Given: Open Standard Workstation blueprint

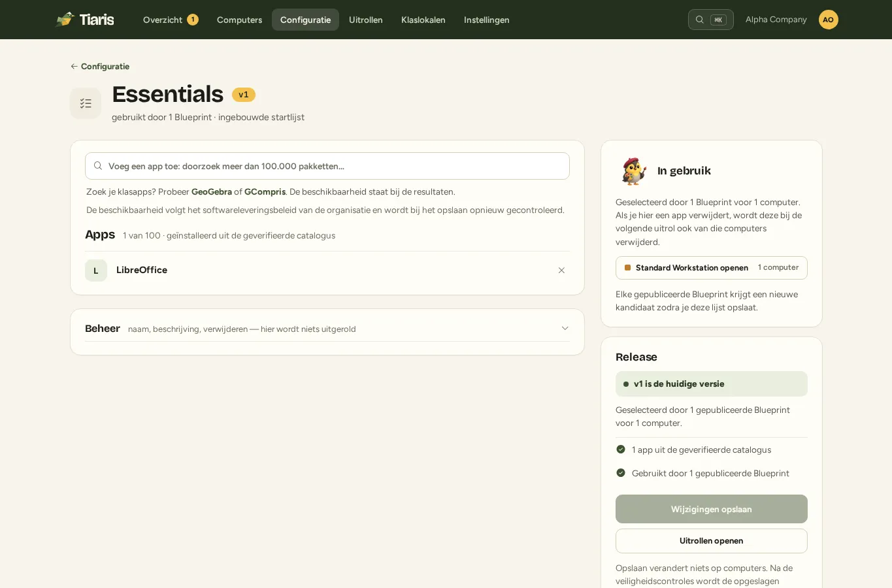Looking at the screenshot, I should (712, 268).
